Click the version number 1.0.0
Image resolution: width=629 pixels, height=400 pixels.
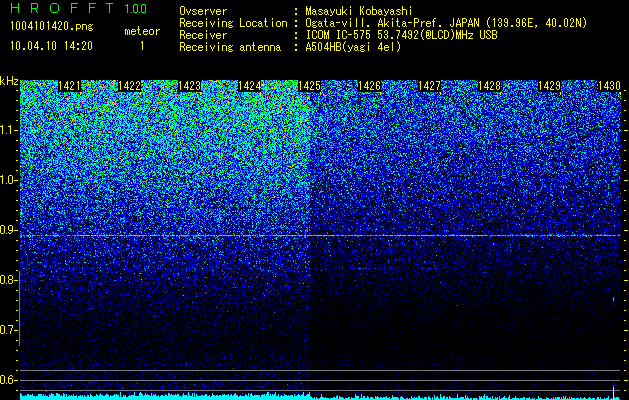pyautogui.click(x=135, y=9)
